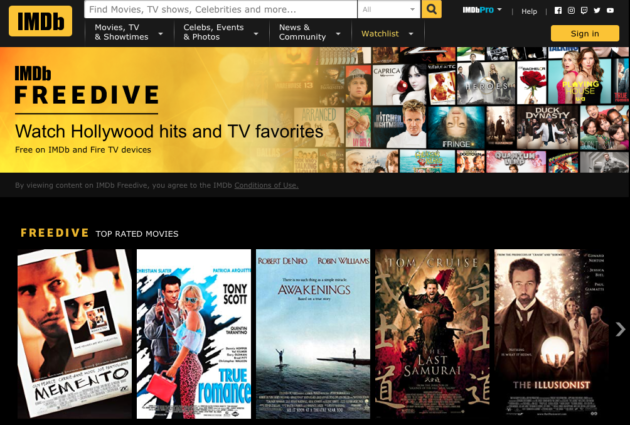
Task: Click the IMDb logo
Action: 40,21
